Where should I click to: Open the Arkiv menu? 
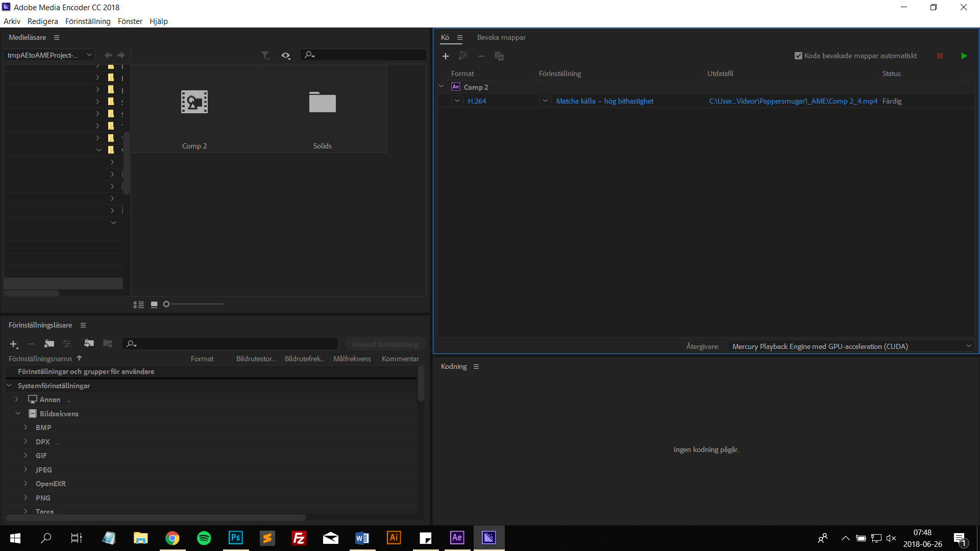12,21
